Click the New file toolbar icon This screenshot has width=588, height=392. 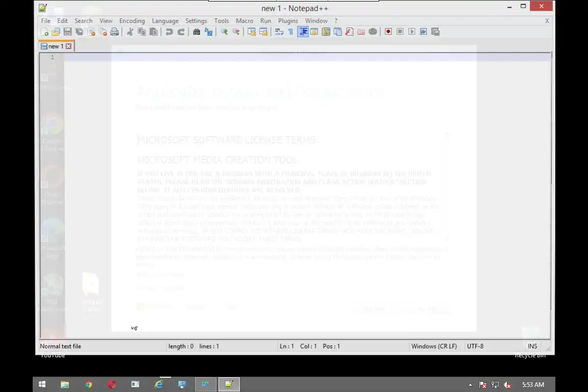[x=44, y=32]
